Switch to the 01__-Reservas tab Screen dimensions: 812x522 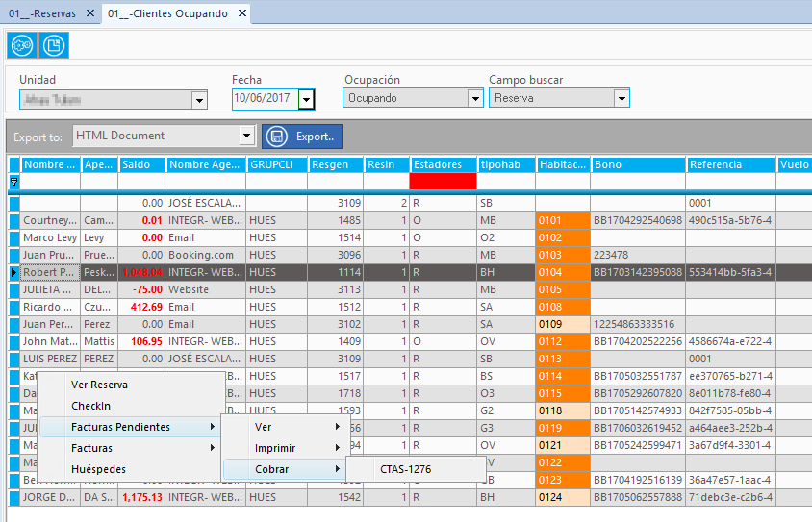click(42, 13)
